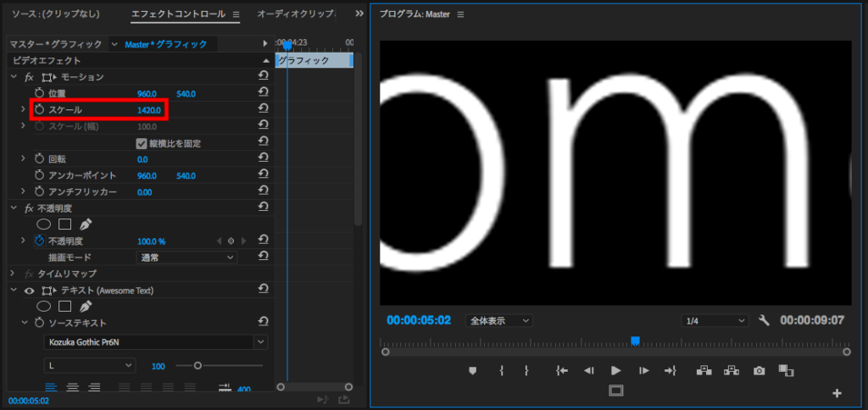This screenshot has width=868, height=410.
Task: Expand the 回転 parameter
Action: point(23,158)
